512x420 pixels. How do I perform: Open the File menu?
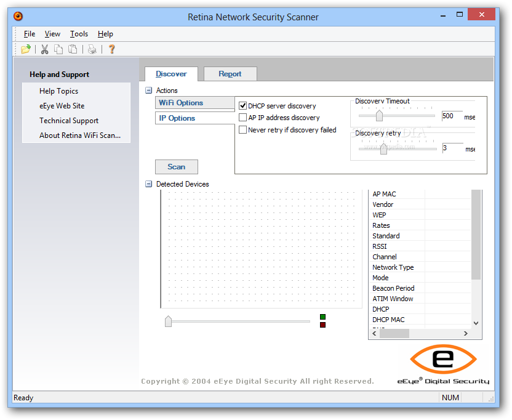[30, 34]
